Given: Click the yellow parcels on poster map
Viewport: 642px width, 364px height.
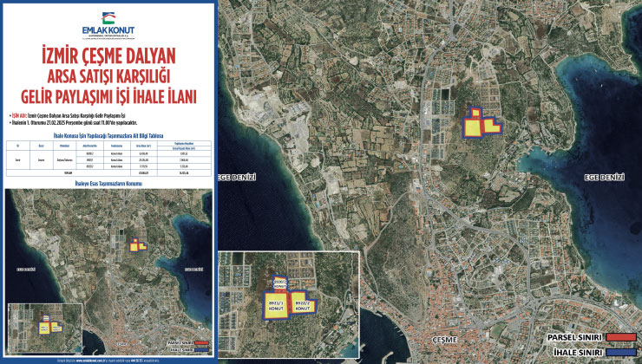Looking at the screenshot, I should coord(137,245).
